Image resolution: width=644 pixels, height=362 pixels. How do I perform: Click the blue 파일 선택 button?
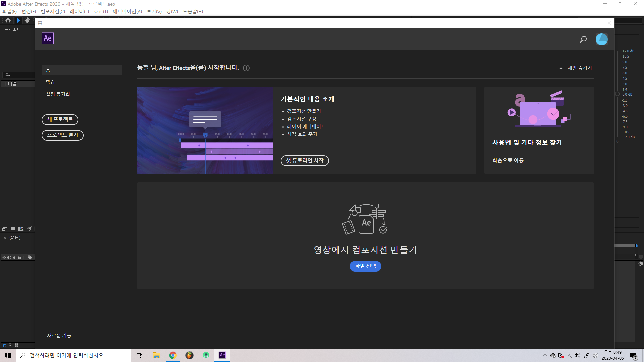[365, 266]
